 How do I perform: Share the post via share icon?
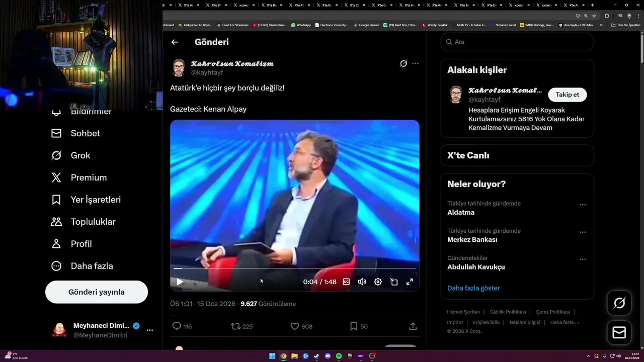coord(413,326)
